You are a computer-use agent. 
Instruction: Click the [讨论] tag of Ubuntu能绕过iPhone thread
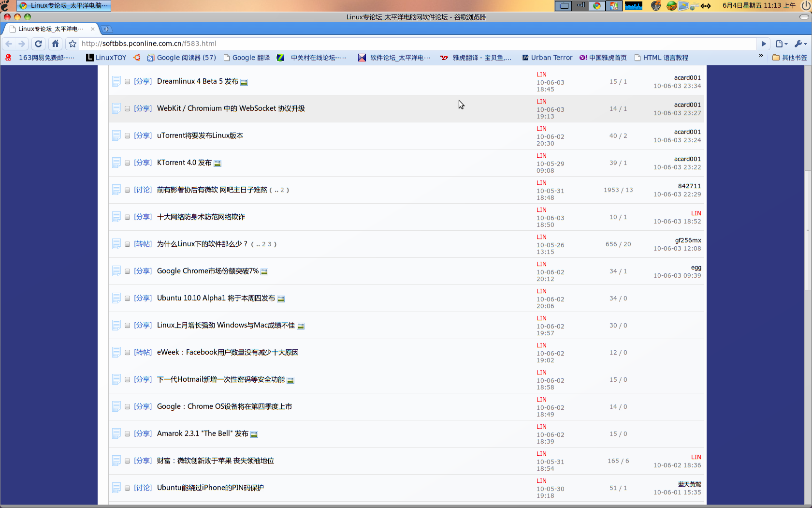tap(143, 488)
